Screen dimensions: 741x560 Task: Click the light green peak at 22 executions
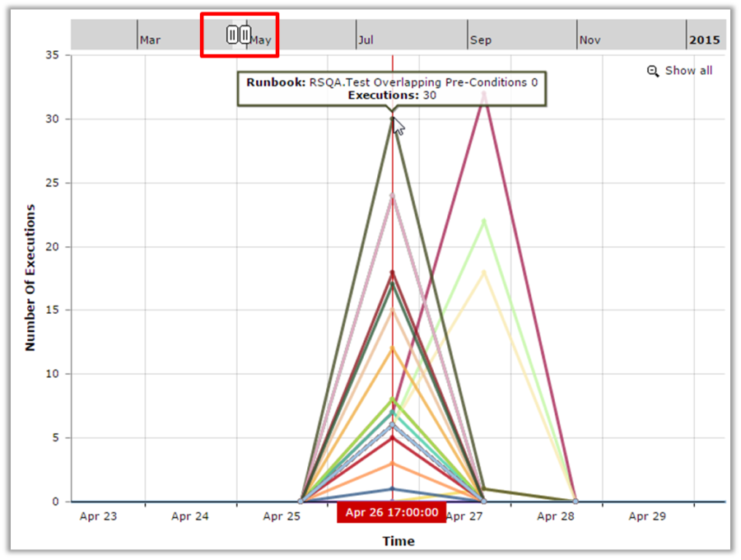tap(484, 221)
